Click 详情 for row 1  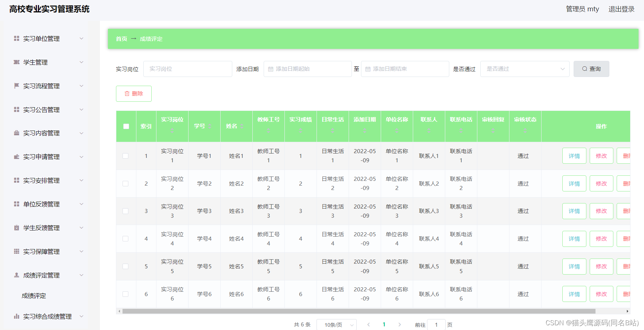(574, 156)
